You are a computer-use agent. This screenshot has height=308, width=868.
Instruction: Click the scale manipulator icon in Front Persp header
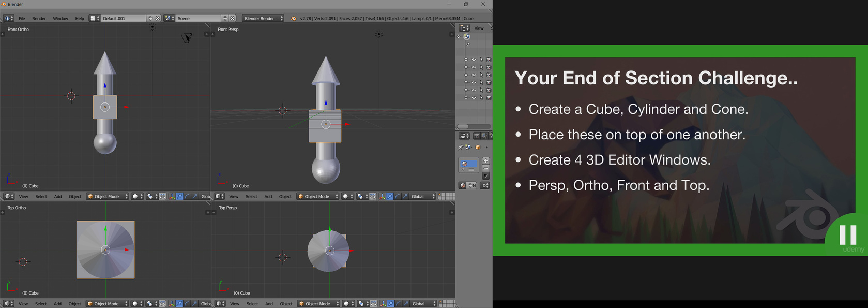coord(405,197)
